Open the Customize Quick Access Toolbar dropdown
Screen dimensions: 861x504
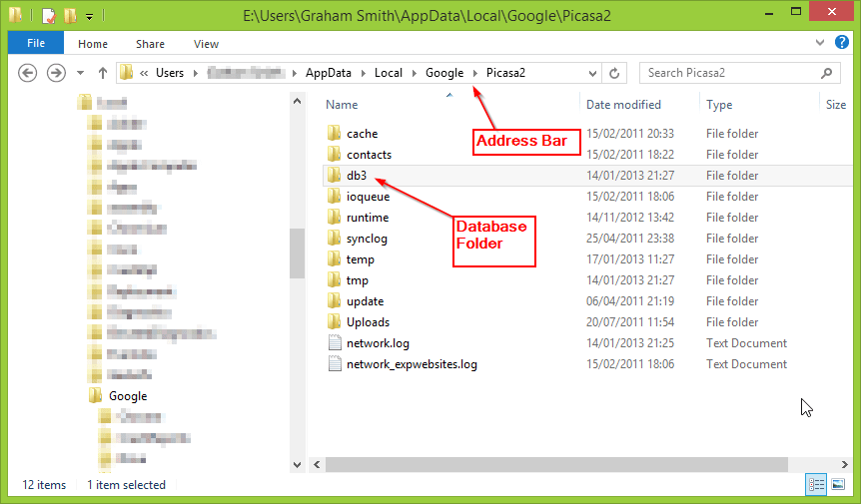point(89,17)
